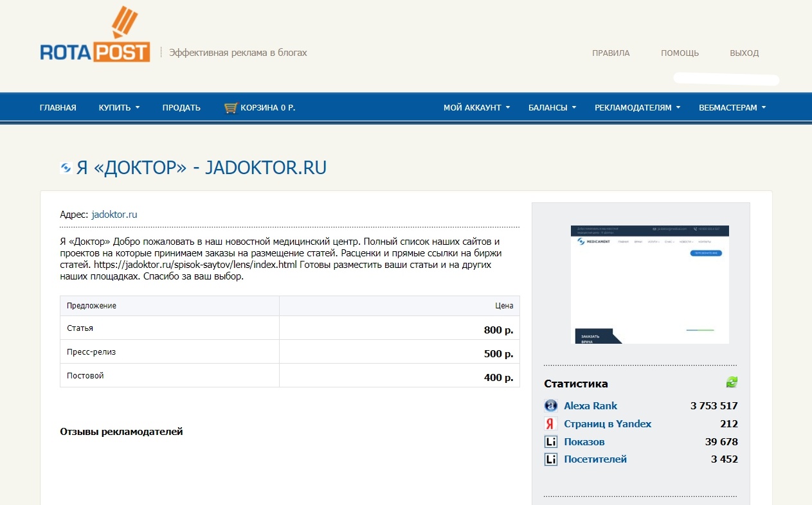812x505 pixels.
Task: Click the 39 678 views value
Action: pyautogui.click(x=721, y=442)
